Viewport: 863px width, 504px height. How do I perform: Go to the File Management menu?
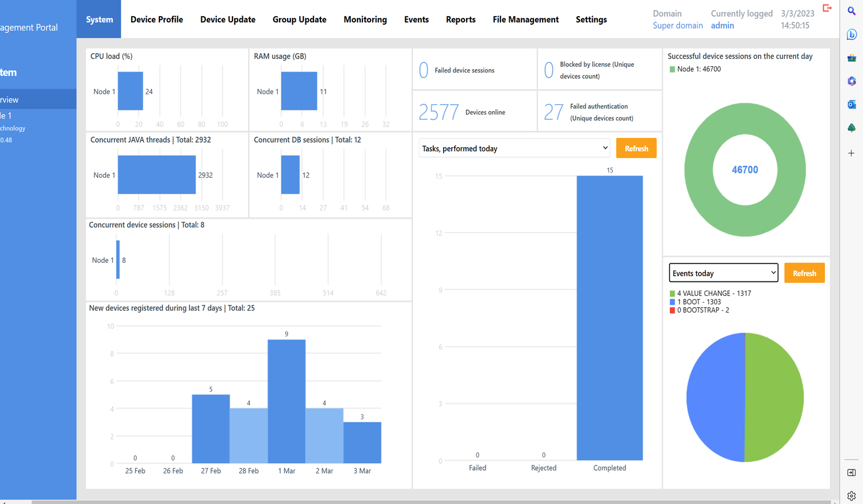click(525, 20)
